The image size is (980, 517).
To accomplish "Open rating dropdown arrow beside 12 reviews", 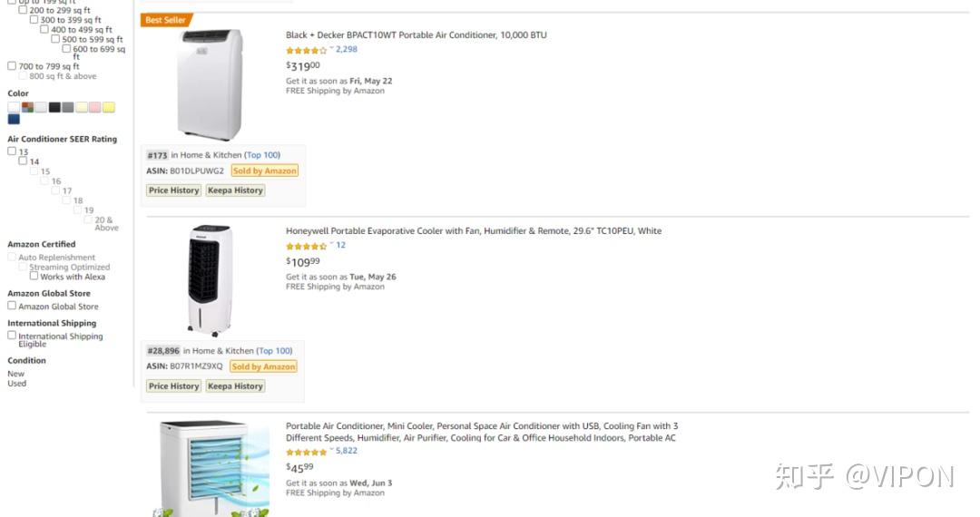I will click(331, 244).
